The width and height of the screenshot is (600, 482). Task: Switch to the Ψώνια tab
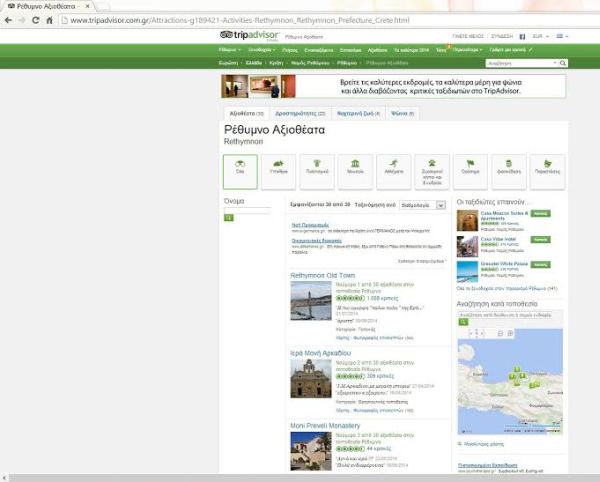pyautogui.click(x=402, y=114)
